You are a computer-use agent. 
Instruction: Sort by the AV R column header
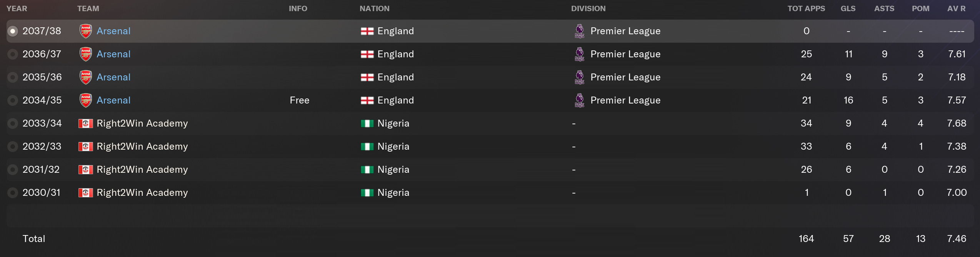[x=956, y=8]
